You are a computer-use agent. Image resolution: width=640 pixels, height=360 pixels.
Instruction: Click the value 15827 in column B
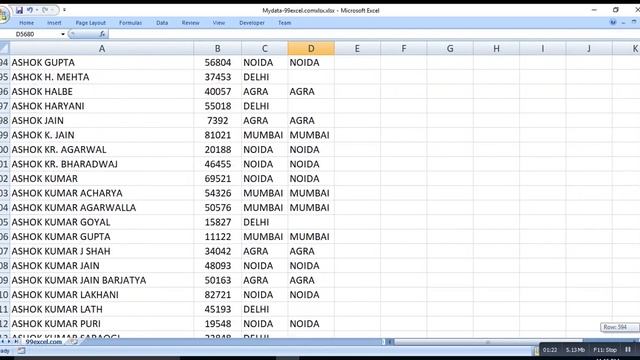218,222
